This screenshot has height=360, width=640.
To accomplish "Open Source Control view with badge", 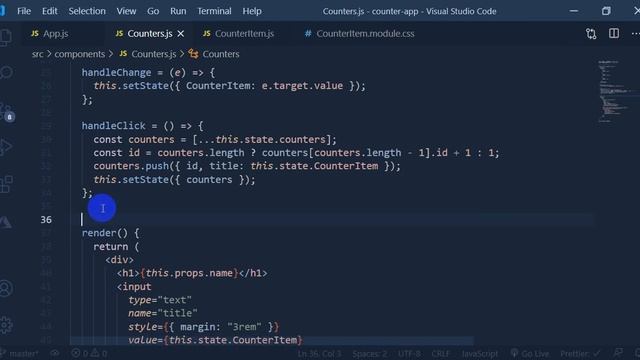I will tap(7, 112).
